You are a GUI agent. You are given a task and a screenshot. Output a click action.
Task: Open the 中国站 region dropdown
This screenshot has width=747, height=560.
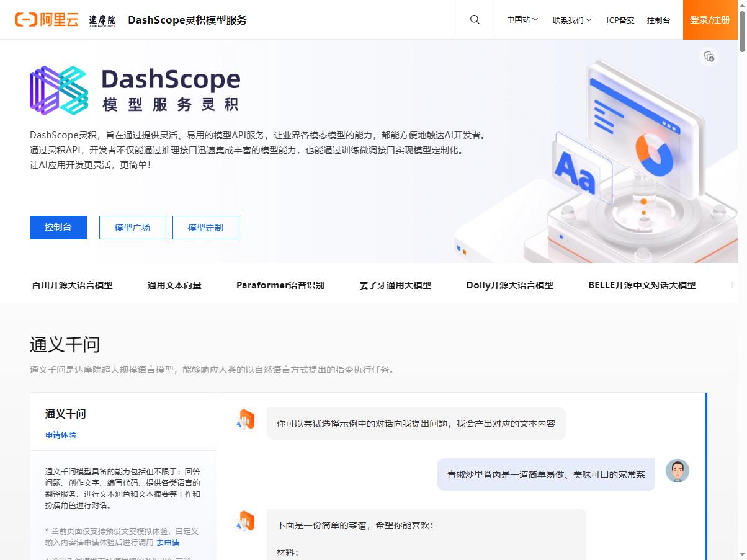pyautogui.click(x=521, y=19)
